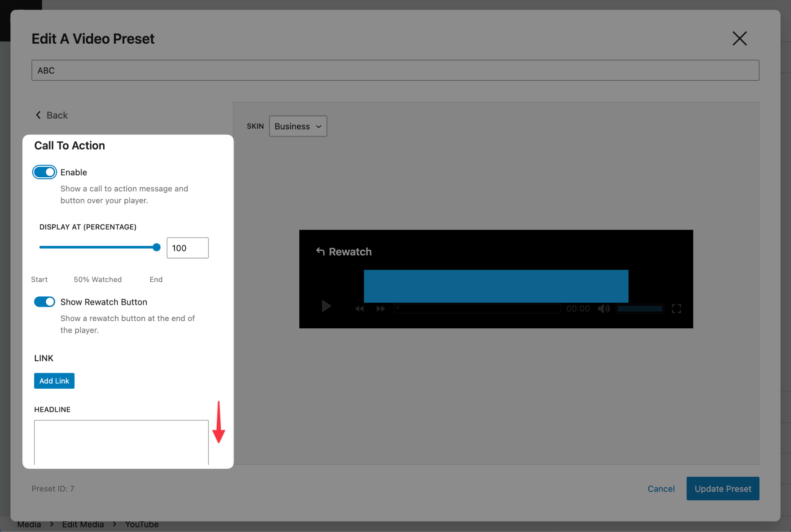This screenshot has width=791, height=532.
Task: Disable the Call To Action Enable toggle
Action: tap(44, 172)
